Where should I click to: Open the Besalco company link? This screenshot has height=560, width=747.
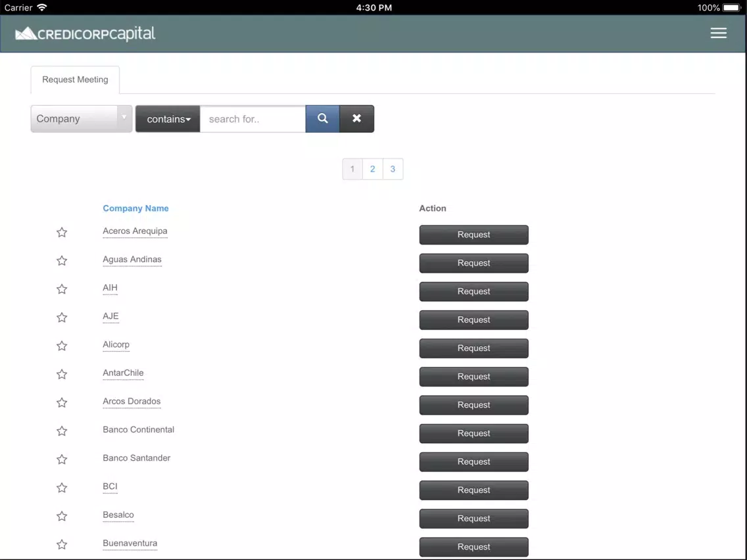click(x=118, y=515)
